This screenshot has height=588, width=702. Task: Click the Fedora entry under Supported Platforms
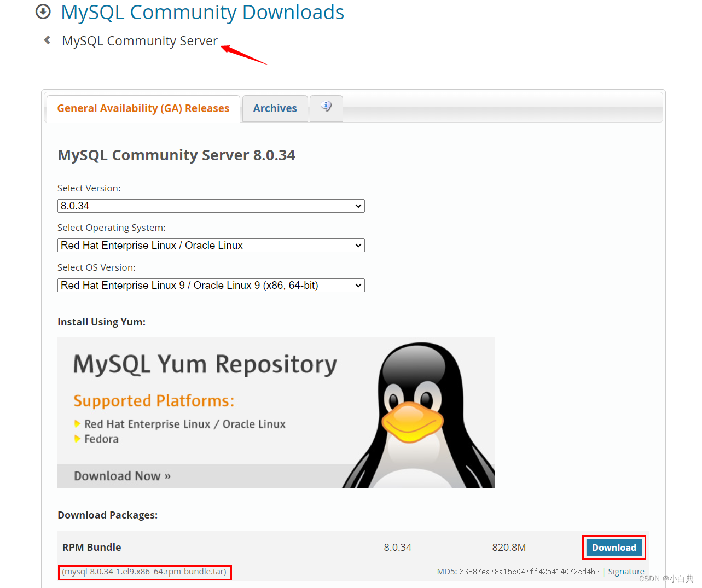[101, 439]
